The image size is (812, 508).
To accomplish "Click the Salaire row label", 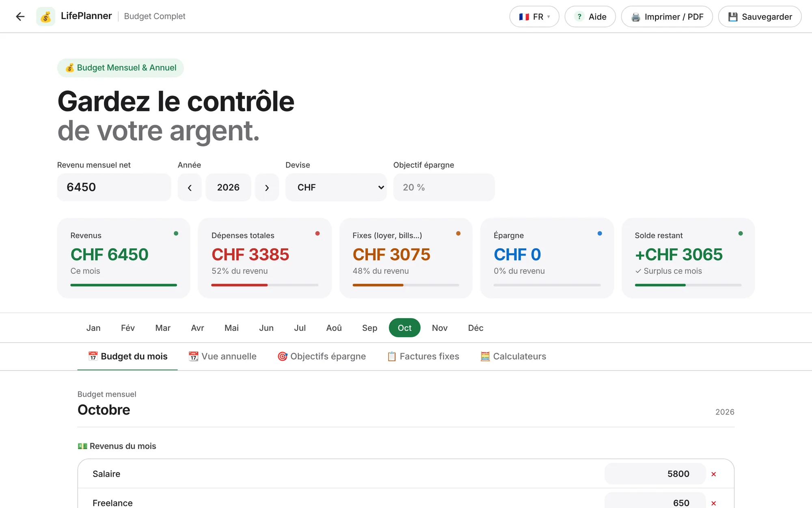I will (x=106, y=474).
